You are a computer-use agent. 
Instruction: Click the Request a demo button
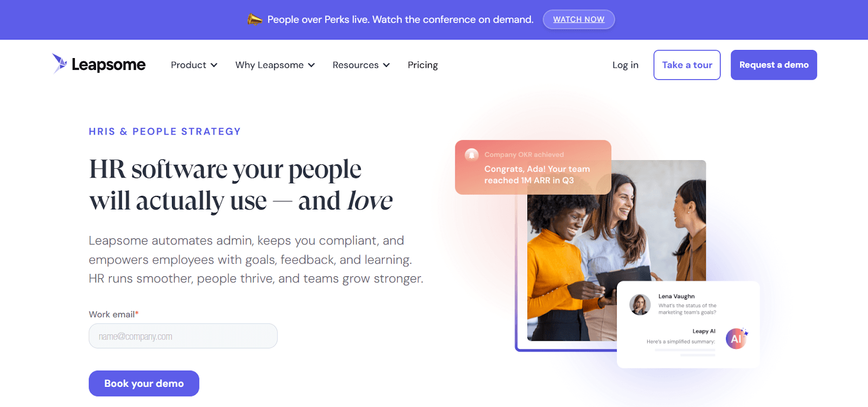tap(774, 65)
